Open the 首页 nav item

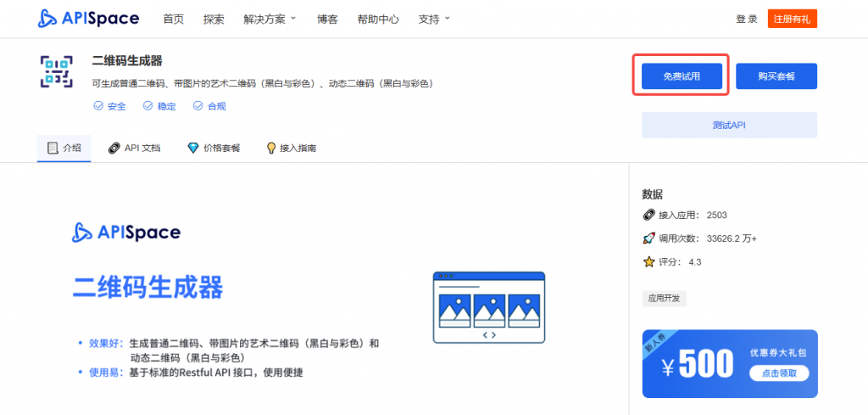[x=173, y=19]
